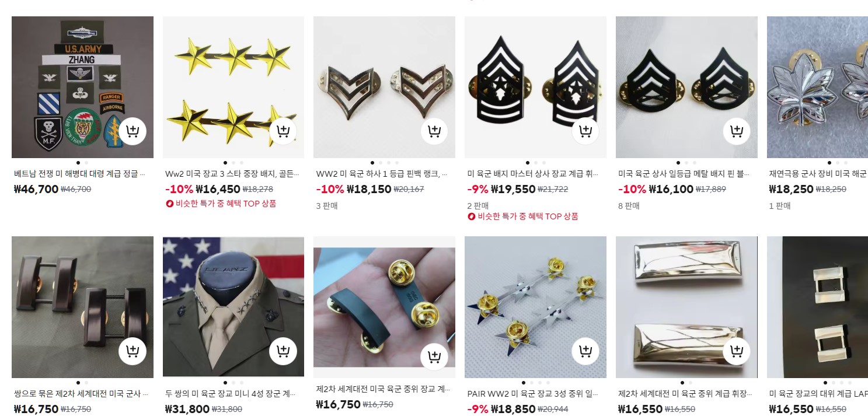Open title 'PAIR WW2 미 육군 장교 3성'
The height and width of the screenshot is (416, 868).
click(x=533, y=394)
